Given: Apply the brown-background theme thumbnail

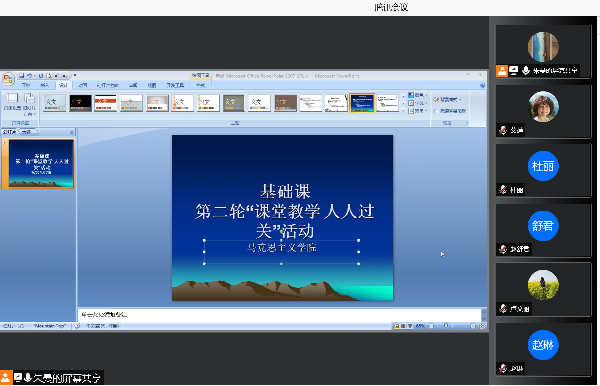Looking at the screenshot, I should pos(285,103).
